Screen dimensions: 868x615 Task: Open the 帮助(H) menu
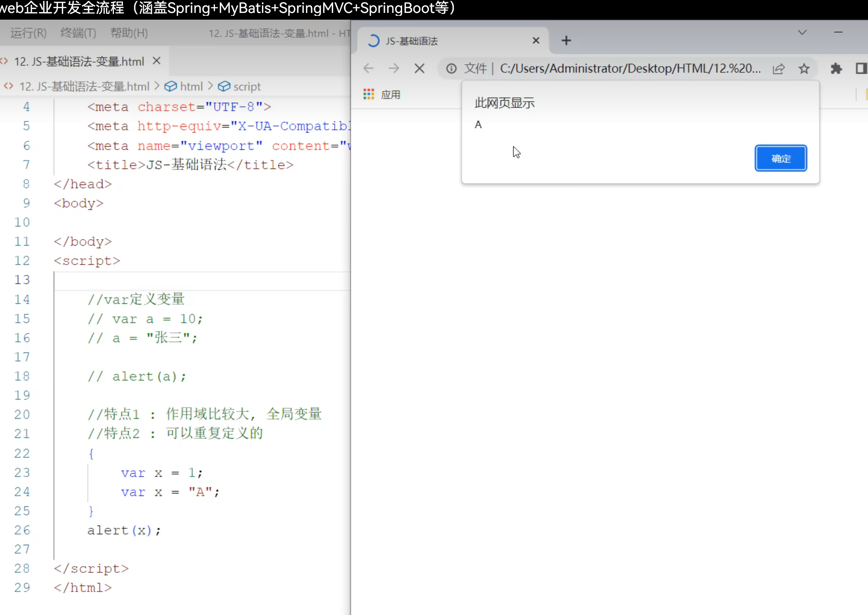point(129,33)
